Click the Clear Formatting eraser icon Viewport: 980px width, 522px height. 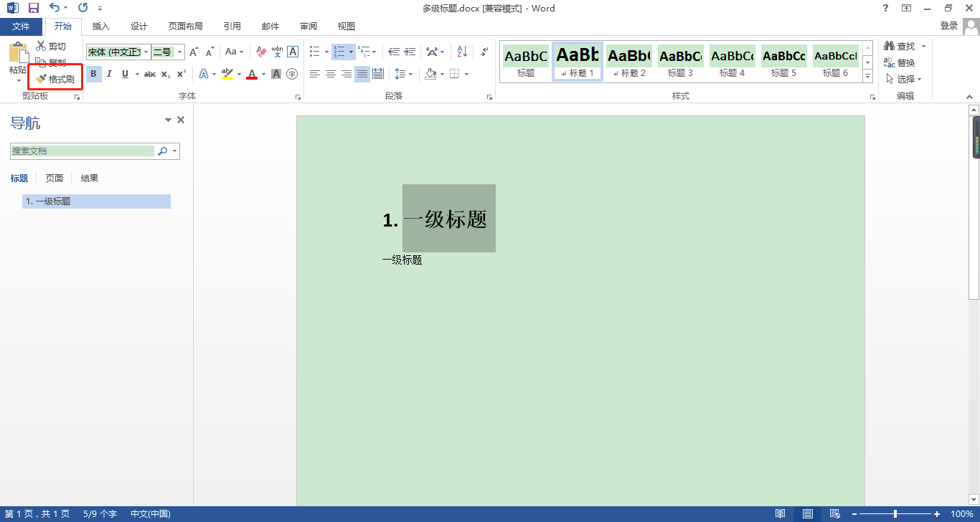coord(261,52)
